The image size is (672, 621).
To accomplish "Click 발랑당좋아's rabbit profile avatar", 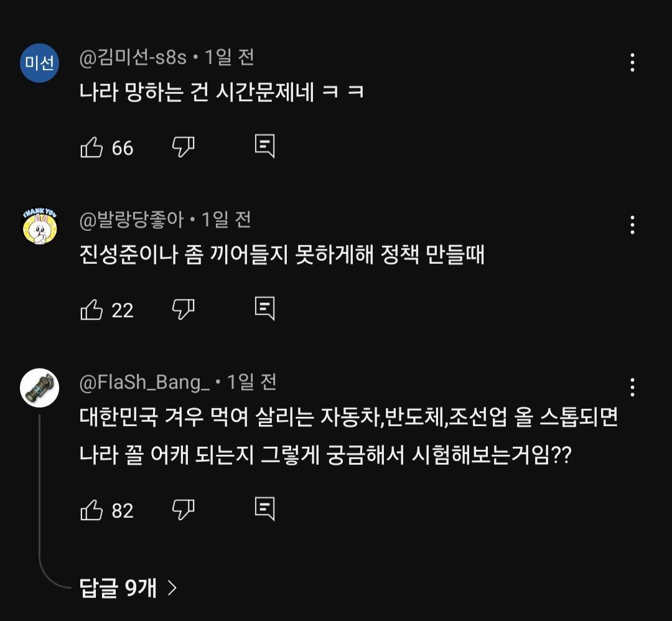I will coord(39,224).
